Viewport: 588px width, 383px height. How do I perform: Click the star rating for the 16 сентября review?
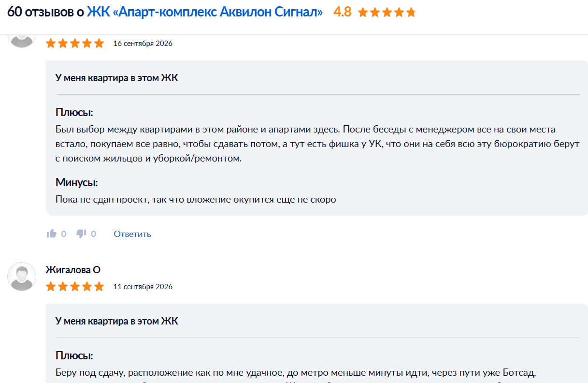75,44
